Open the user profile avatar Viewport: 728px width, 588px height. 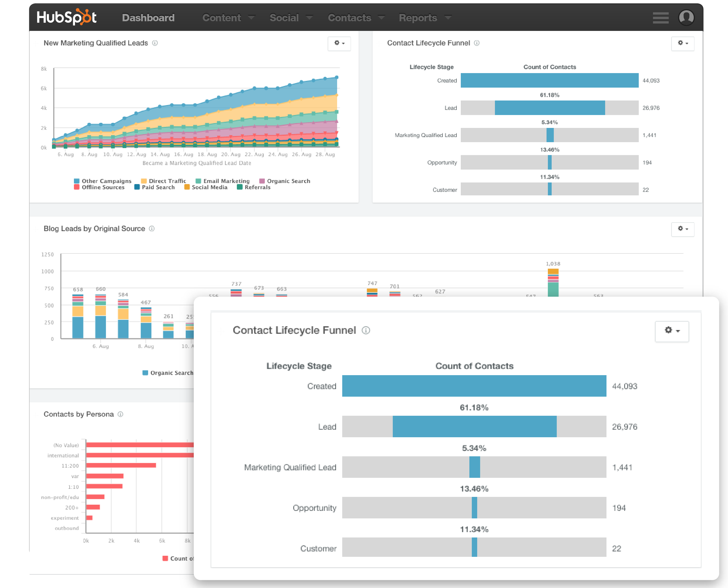[686, 17]
